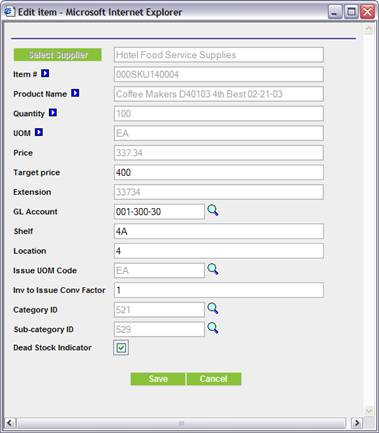Click the blue arrow icon next to UOM
Image resolution: width=379 pixels, height=433 pixels.
point(39,132)
